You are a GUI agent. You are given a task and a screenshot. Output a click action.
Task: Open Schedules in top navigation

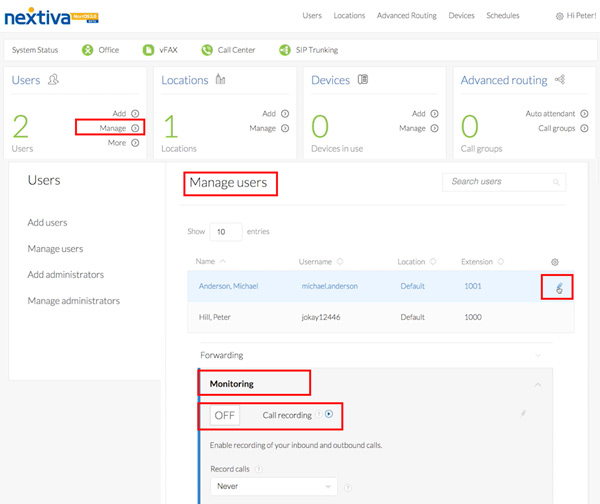[503, 16]
